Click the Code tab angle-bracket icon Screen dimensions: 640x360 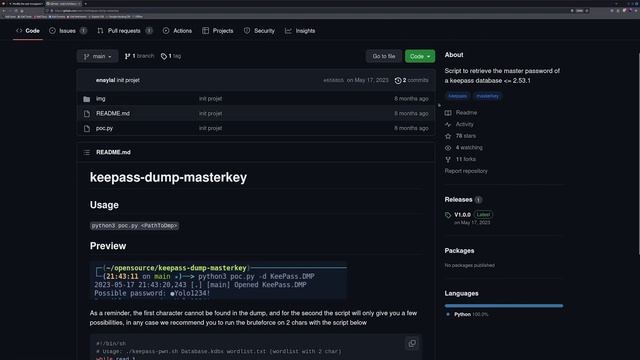point(19,31)
